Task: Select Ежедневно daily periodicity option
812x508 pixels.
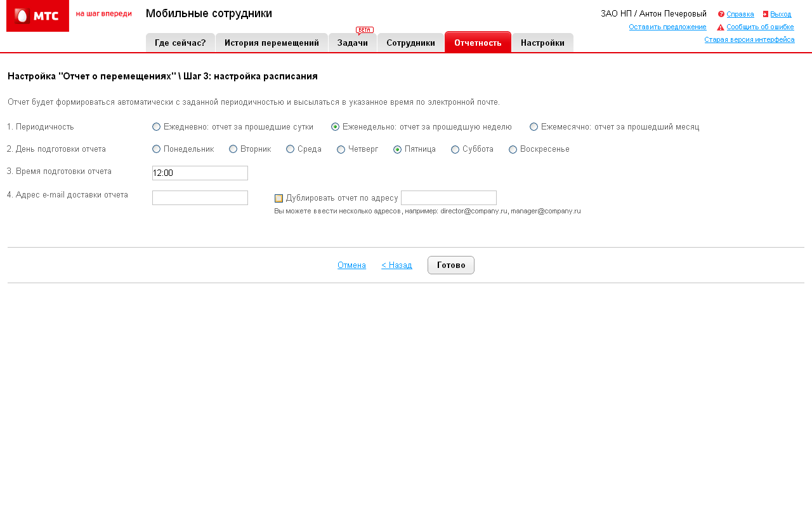Action: tap(157, 127)
